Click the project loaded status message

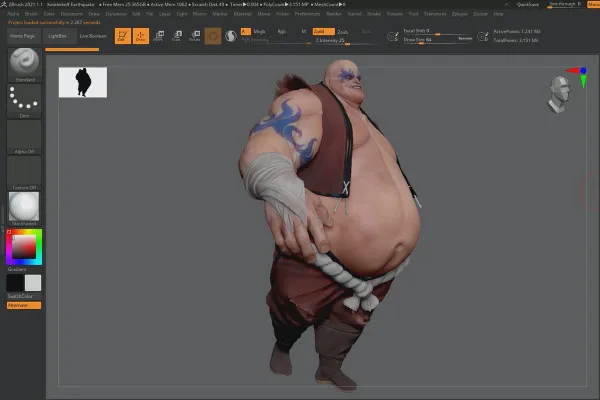tap(54, 22)
